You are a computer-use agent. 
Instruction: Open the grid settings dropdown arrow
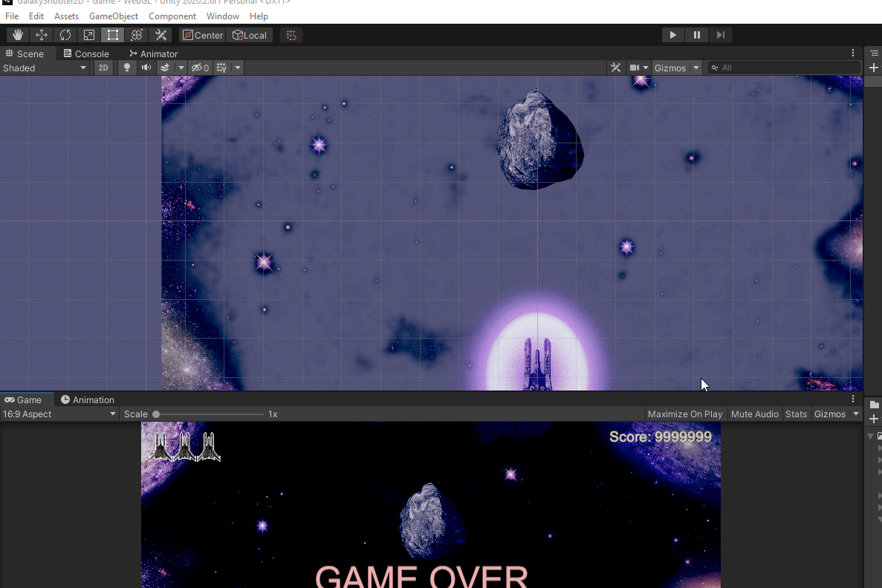238,68
